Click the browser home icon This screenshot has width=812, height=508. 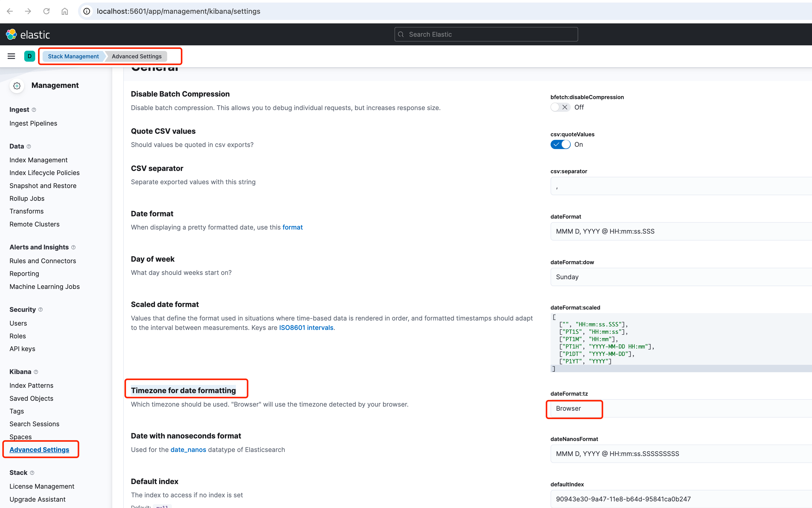click(65, 11)
